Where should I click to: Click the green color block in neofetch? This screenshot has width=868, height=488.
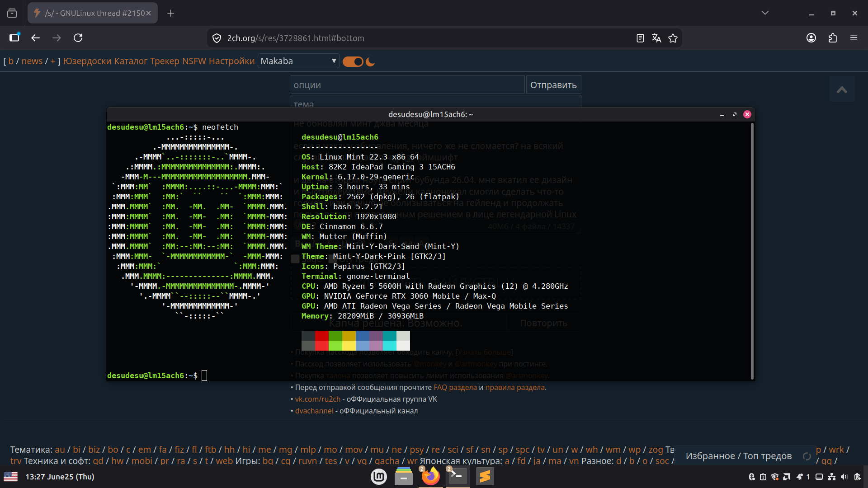pos(335,336)
